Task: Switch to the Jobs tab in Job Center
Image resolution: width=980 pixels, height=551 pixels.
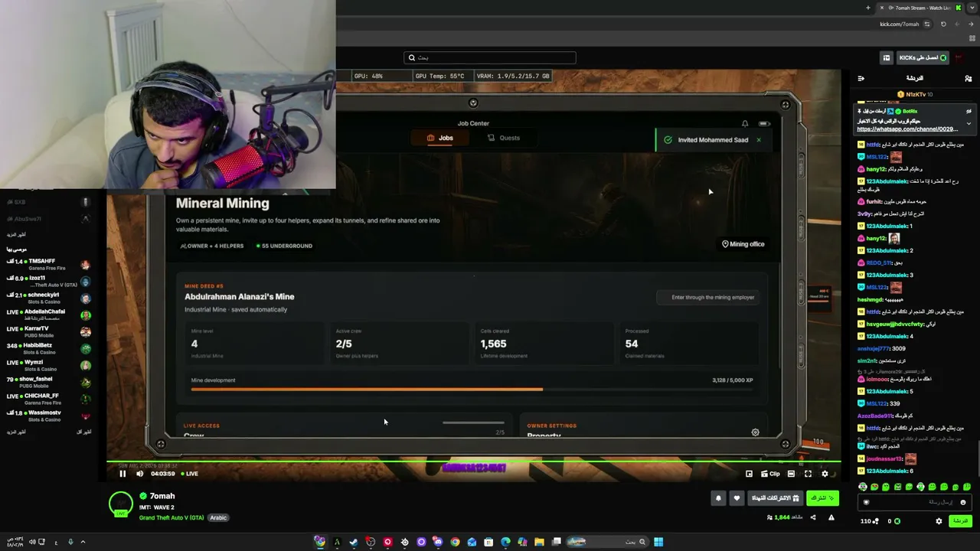Action: 440,138
